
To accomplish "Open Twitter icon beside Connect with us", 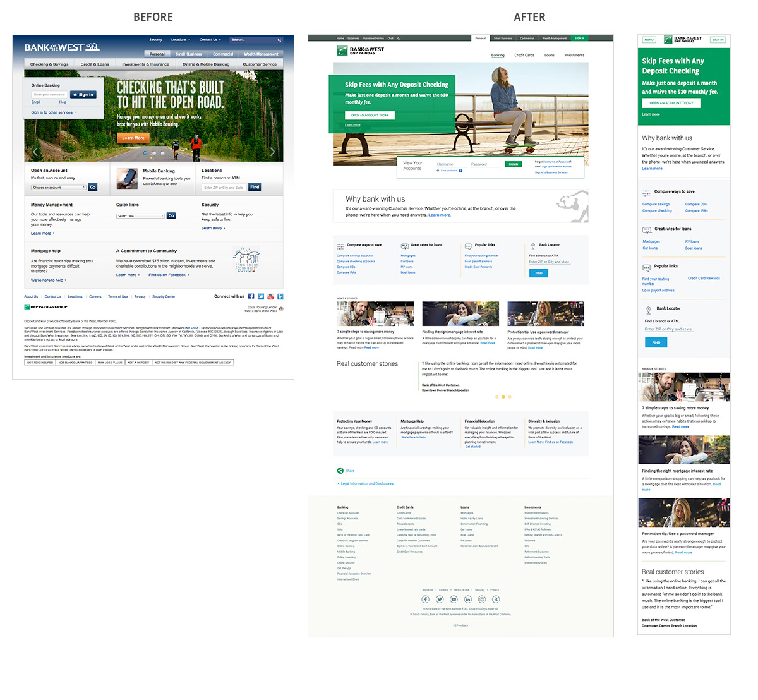I will pos(261,296).
